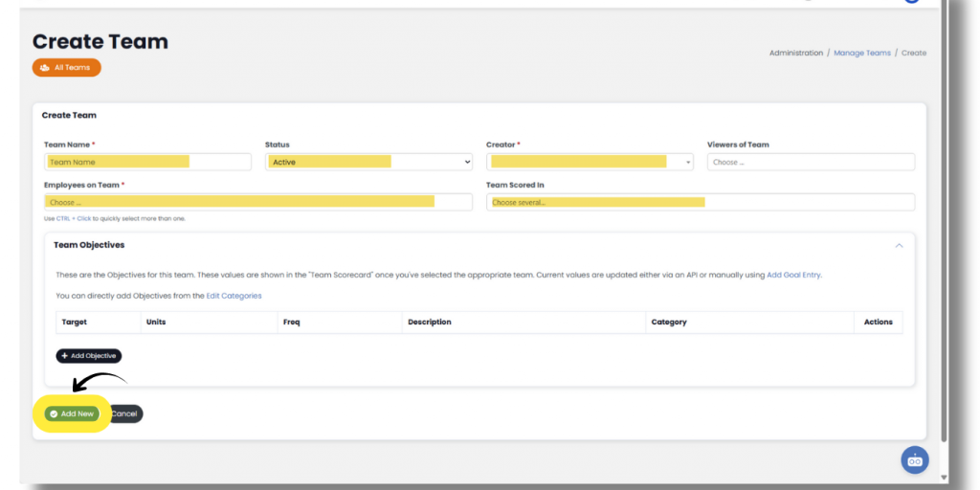Click the Administration breadcrumb
Viewport: 980px width, 490px height.
[x=795, y=54]
